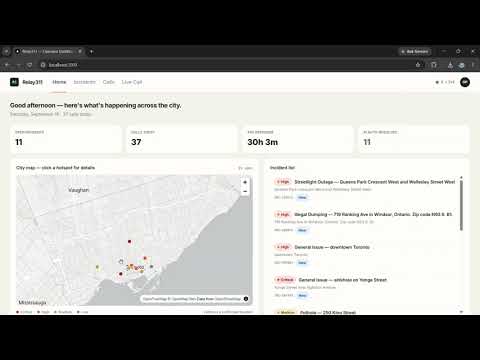Open the browser three-dot menu

pos(473,65)
